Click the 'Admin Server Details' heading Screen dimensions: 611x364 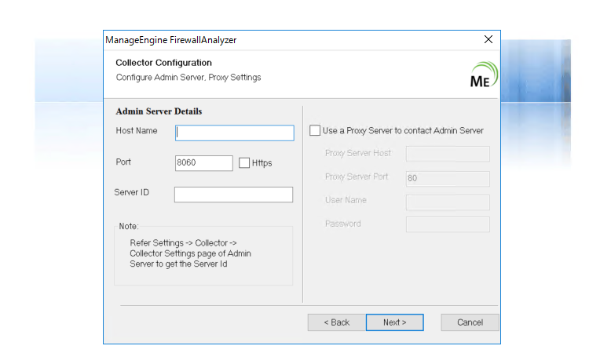click(159, 111)
